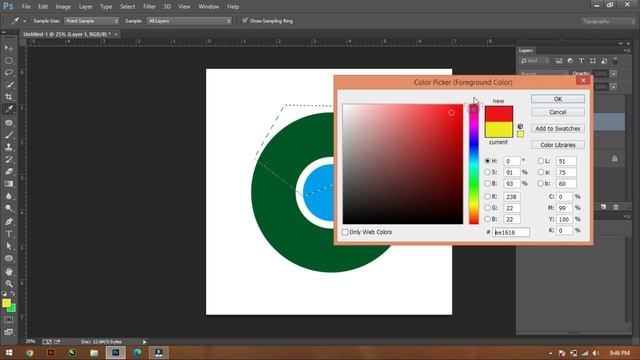The width and height of the screenshot is (640, 360).
Task: Select the History Brush tool
Action: pos(9,159)
